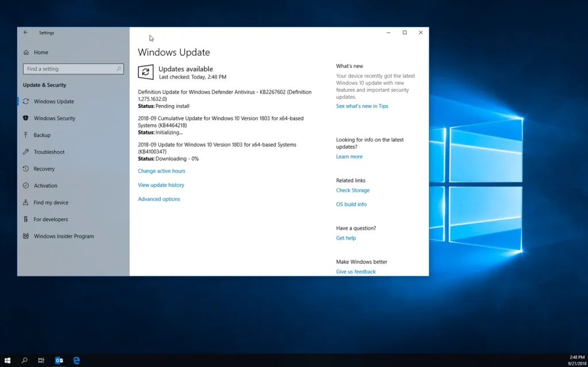Maximize the Settings window

405,33
